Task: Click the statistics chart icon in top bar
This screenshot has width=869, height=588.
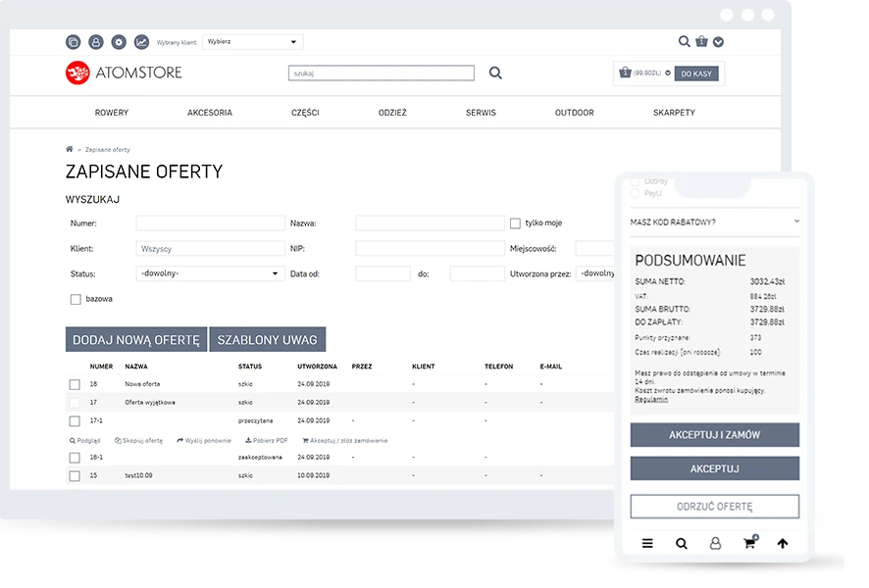Action: click(142, 42)
